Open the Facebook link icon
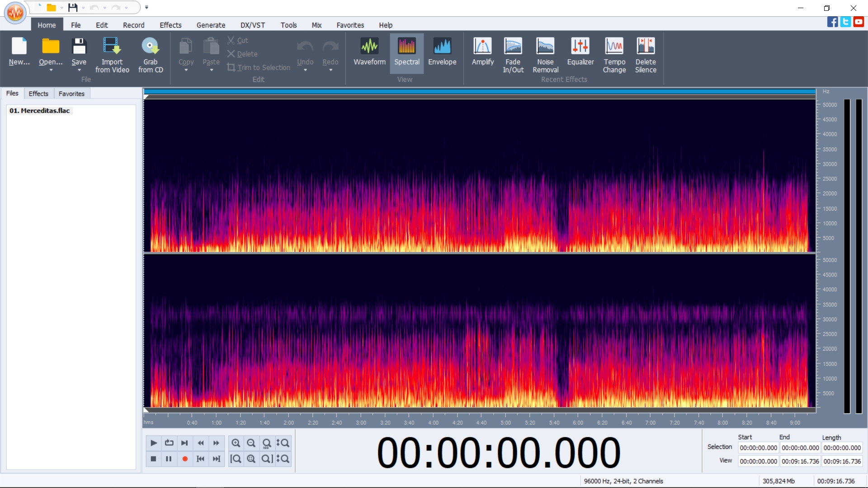Viewport: 868px width, 488px height. (832, 22)
